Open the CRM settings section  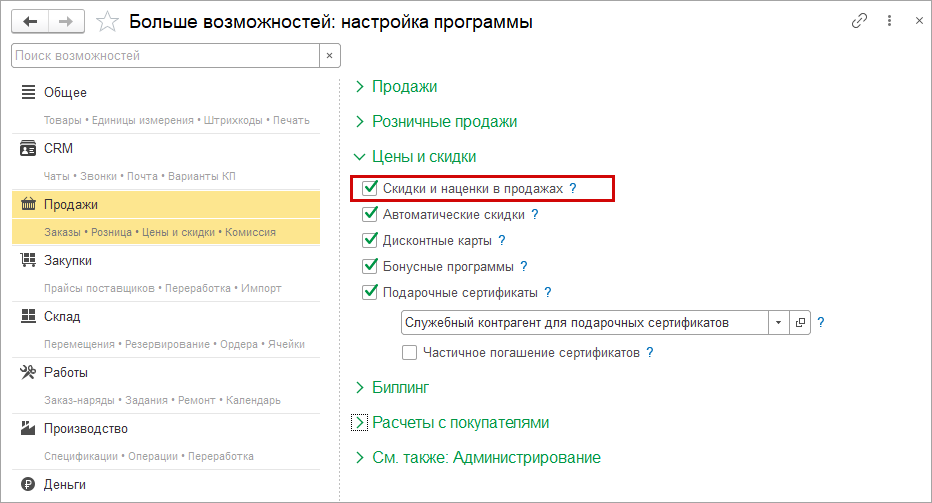click(58, 149)
